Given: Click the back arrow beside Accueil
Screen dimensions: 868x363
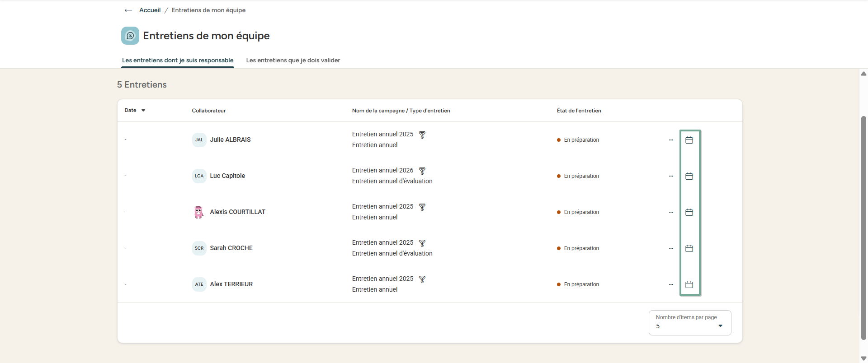Looking at the screenshot, I should (x=128, y=10).
